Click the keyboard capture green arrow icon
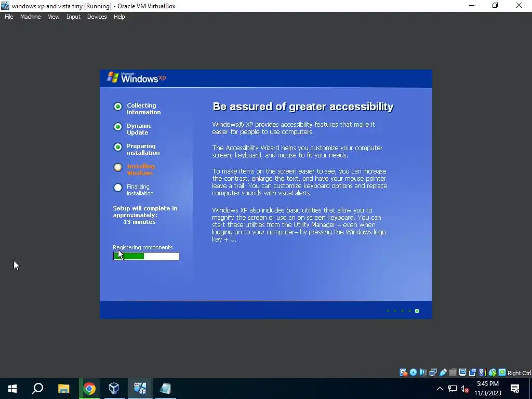This screenshot has height=399, width=532. (502, 373)
